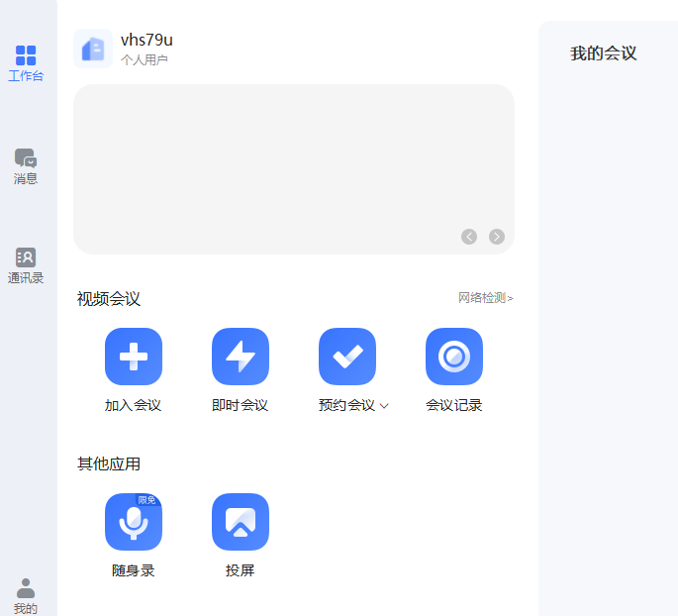Click the 其他应用 section heading
This screenshot has height=616, width=678.
click(x=109, y=463)
